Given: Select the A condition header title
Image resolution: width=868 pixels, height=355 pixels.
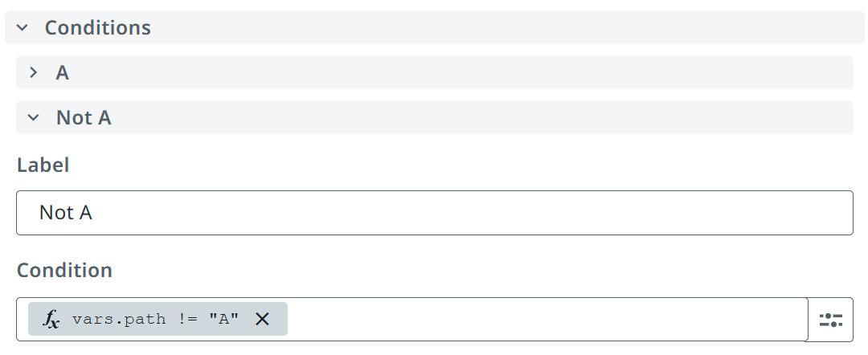Looking at the screenshot, I should (62, 72).
